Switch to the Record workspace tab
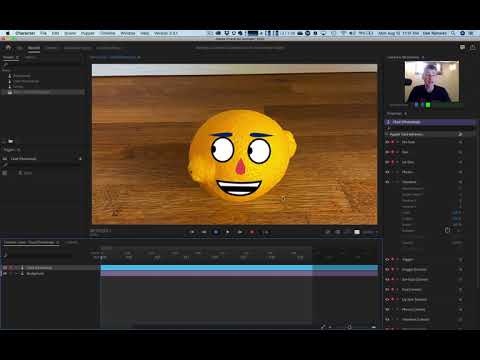 coord(34,48)
